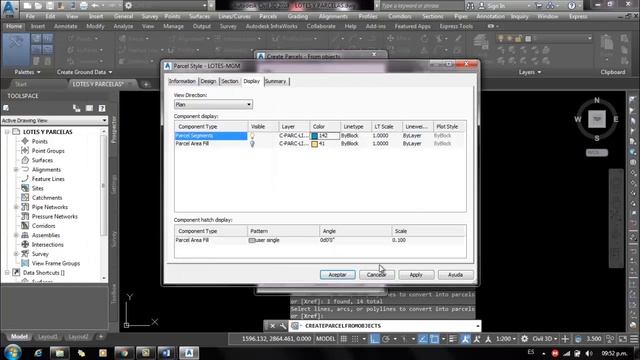Click the command line customize wrench icon

(283, 326)
